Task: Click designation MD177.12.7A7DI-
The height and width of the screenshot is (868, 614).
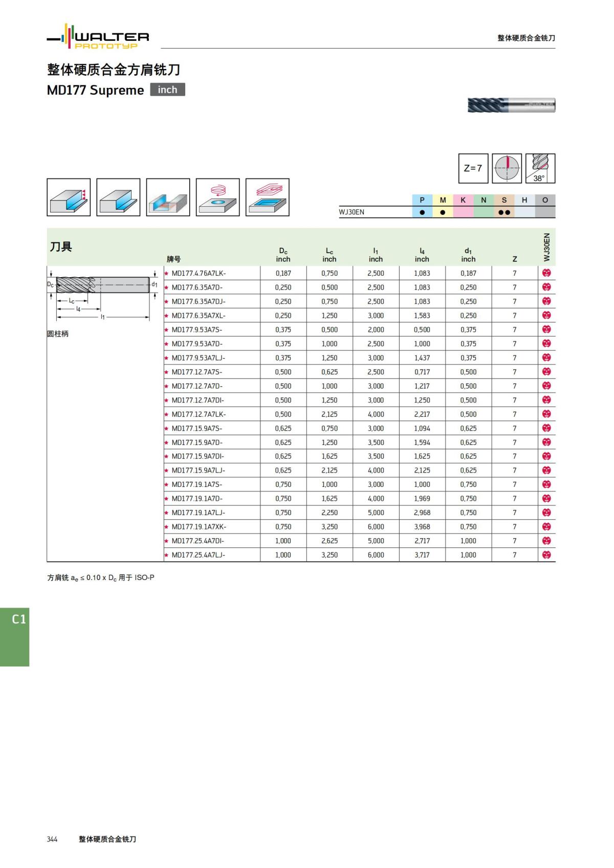Action: [x=198, y=400]
